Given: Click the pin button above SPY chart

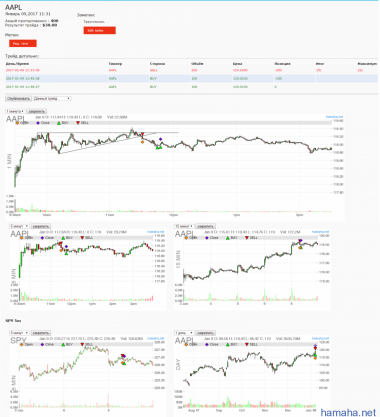Looking at the screenshot, I should pos(41,333).
